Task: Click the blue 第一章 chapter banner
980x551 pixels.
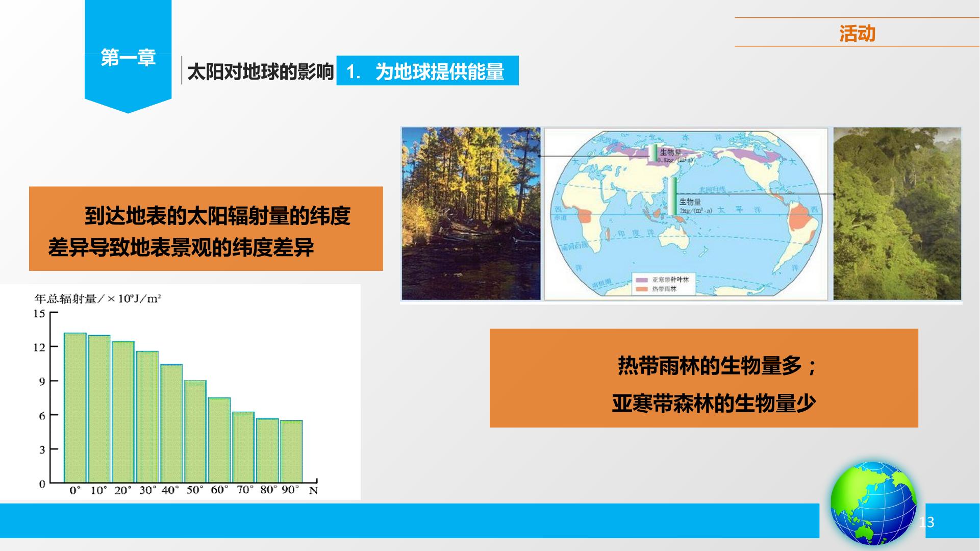Action: (x=128, y=56)
